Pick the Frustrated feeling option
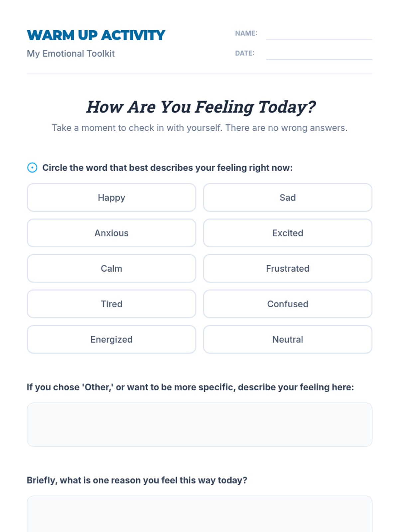The width and height of the screenshot is (399, 532). 288,268
